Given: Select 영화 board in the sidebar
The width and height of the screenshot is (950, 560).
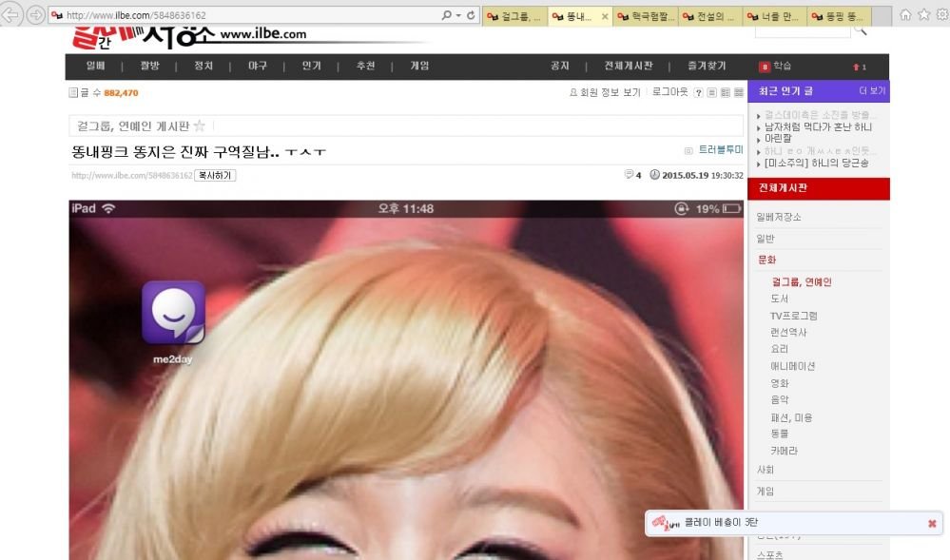Looking at the screenshot, I should [779, 383].
